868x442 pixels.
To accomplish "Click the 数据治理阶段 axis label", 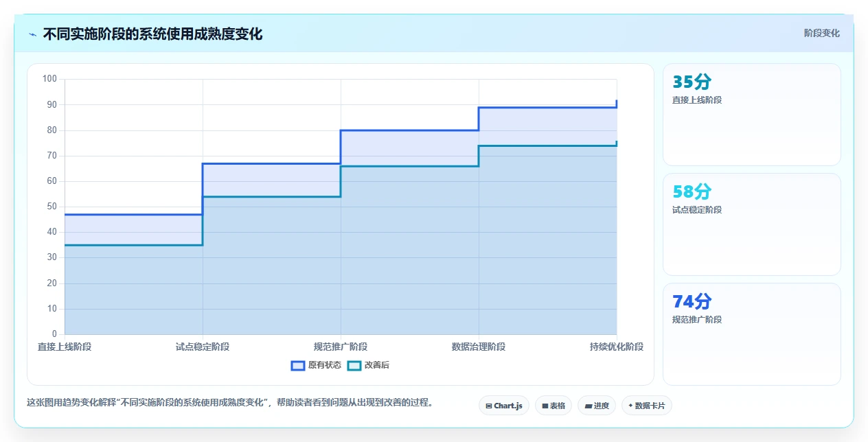I will [x=479, y=347].
